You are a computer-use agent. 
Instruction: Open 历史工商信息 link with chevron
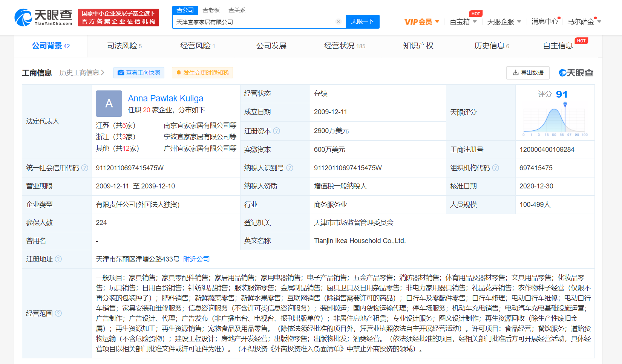pyautogui.click(x=82, y=72)
